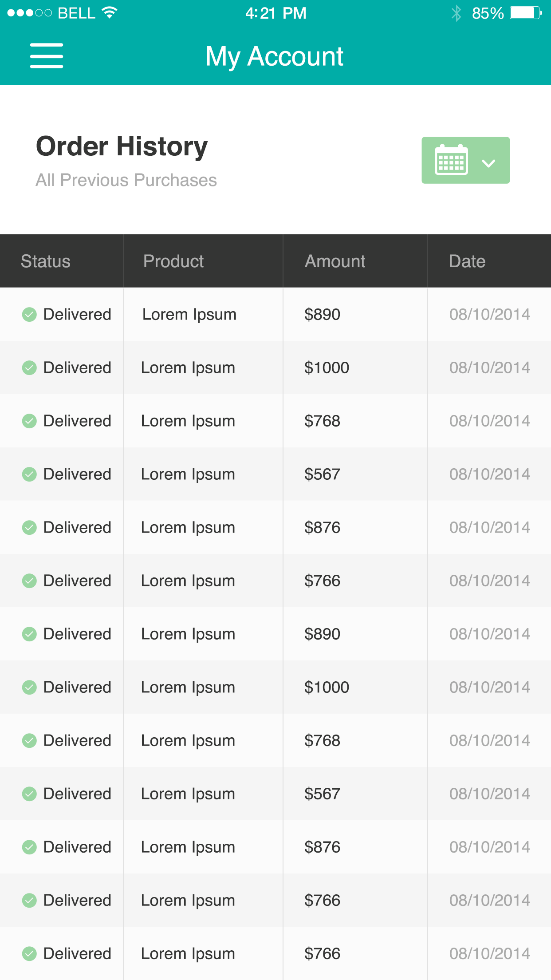
Task: Tap the 4:21 PM clock
Action: (275, 13)
